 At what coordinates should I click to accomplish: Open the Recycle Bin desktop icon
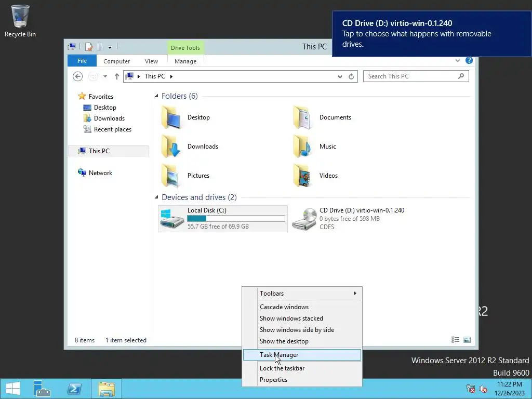(20, 21)
